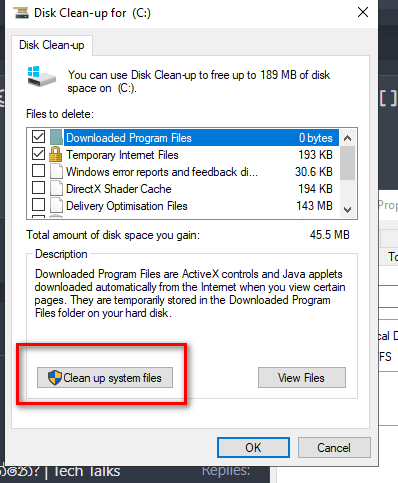This screenshot has height=483, width=398.
Task: Close the Disk Clean-up dialog window
Action: click(363, 13)
